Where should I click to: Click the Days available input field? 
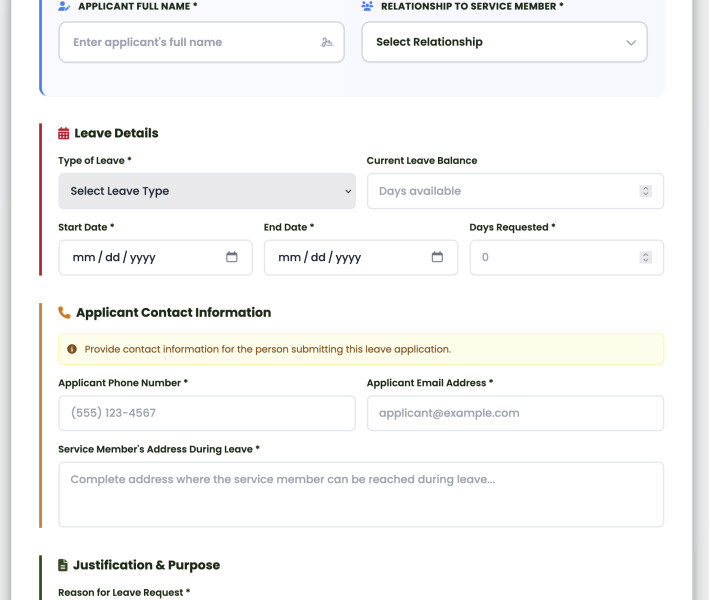coord(500,191)
